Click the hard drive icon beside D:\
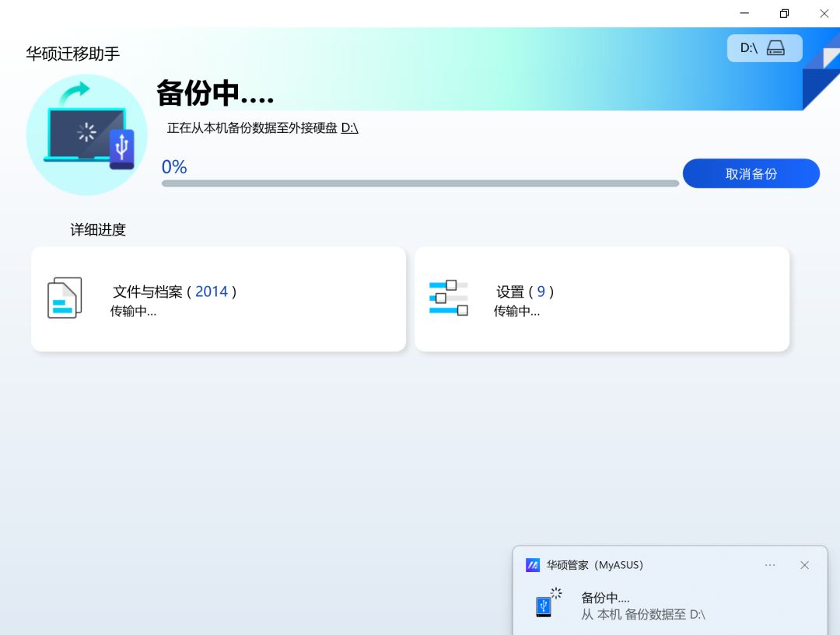This screenshot has height=635, width=840. (x=776, y=47)
